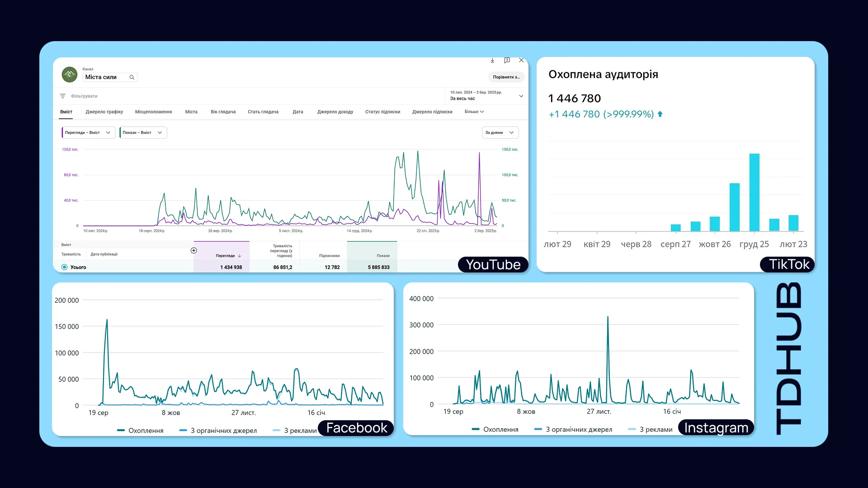Click the +1 446 780 (>999.99%) growth text
868x488 pixels.
(601, 114)
